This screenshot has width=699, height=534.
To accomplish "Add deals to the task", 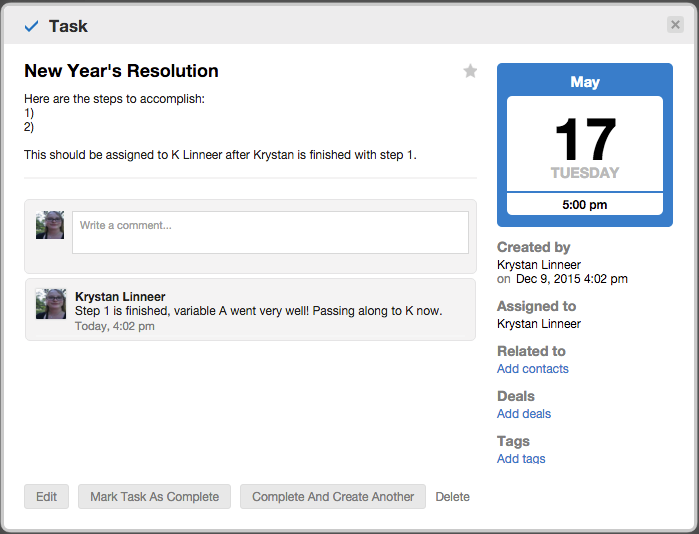I will (524, 414).
